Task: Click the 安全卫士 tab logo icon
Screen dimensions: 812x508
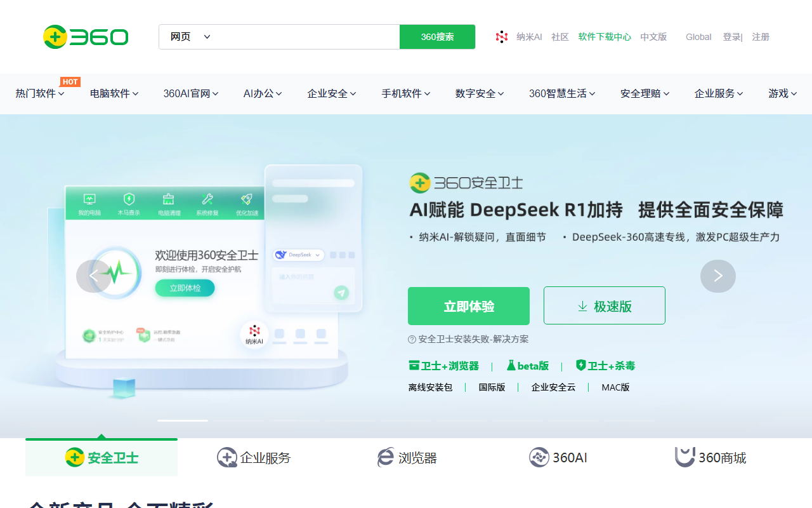Action: pos(75,457)
